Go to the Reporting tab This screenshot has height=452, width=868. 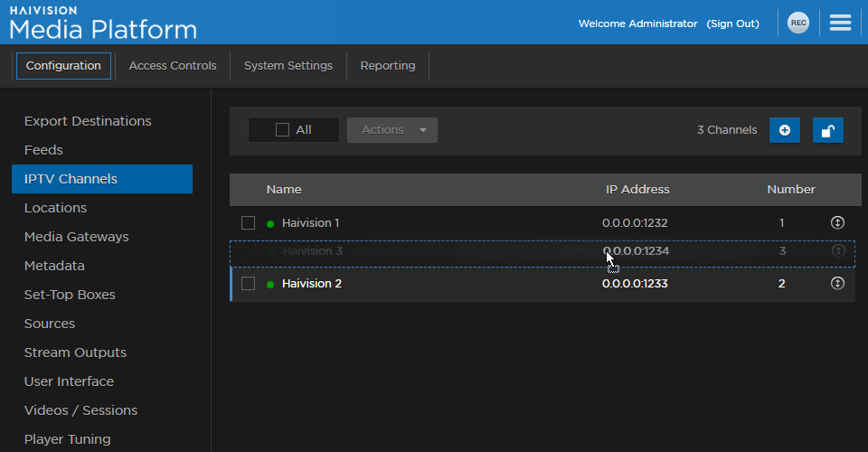(x=388, y=66)
